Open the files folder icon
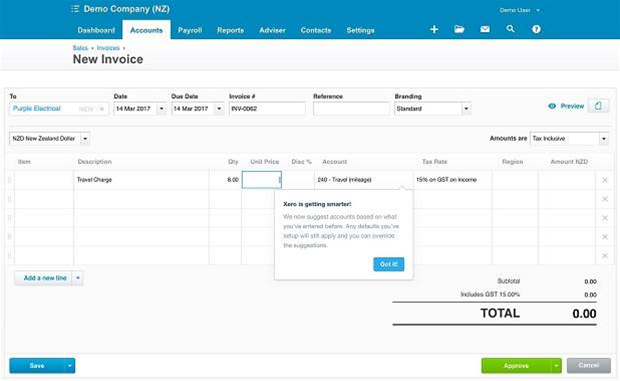This screenshot has height=381, width=620. pyautogui.click(x=459, y=29)
